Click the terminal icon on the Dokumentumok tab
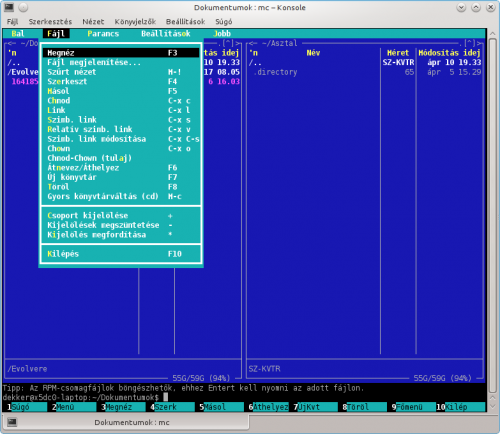This screenshot has width=500, height=434. click(x=12, y=422)
